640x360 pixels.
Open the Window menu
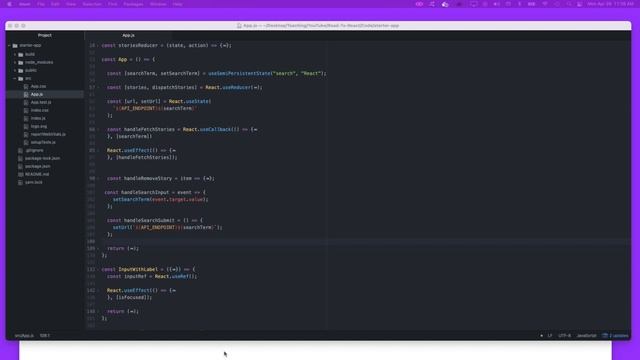click(x=158, y=4)
